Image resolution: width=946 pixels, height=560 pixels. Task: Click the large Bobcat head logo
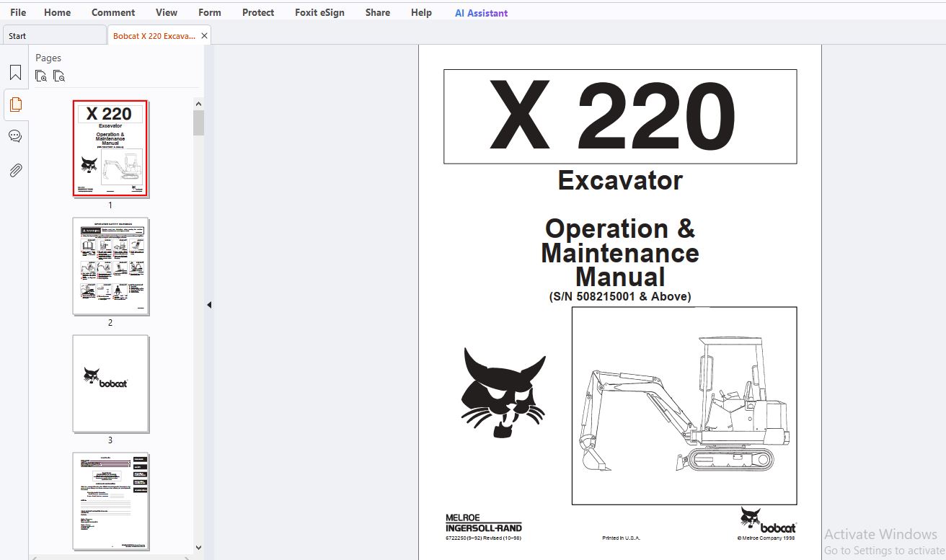pos(503,392)
